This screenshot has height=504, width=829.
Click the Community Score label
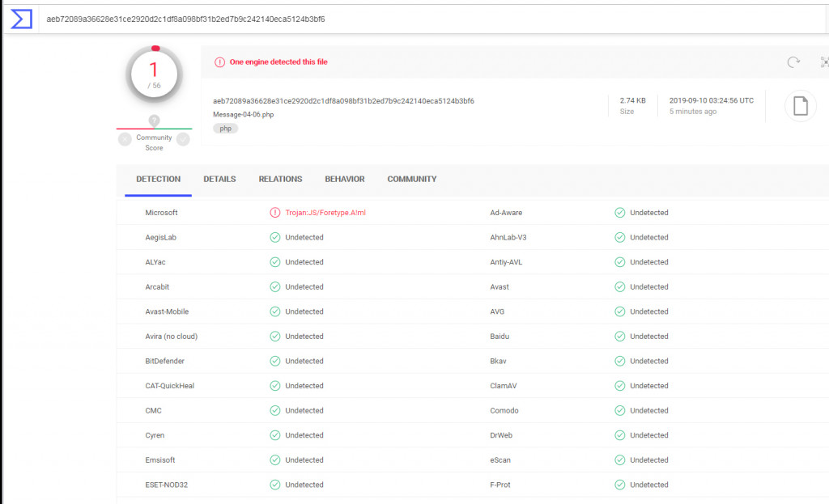(x=154, y=142)
